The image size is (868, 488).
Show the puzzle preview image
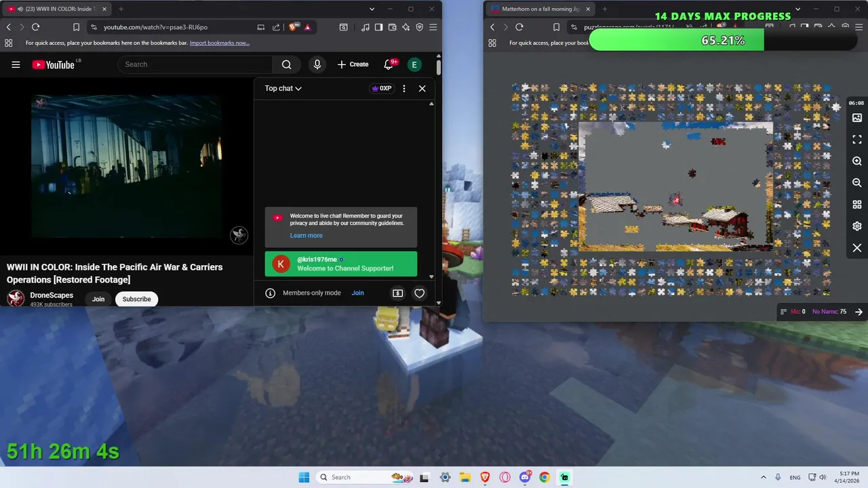coord(857,118)
